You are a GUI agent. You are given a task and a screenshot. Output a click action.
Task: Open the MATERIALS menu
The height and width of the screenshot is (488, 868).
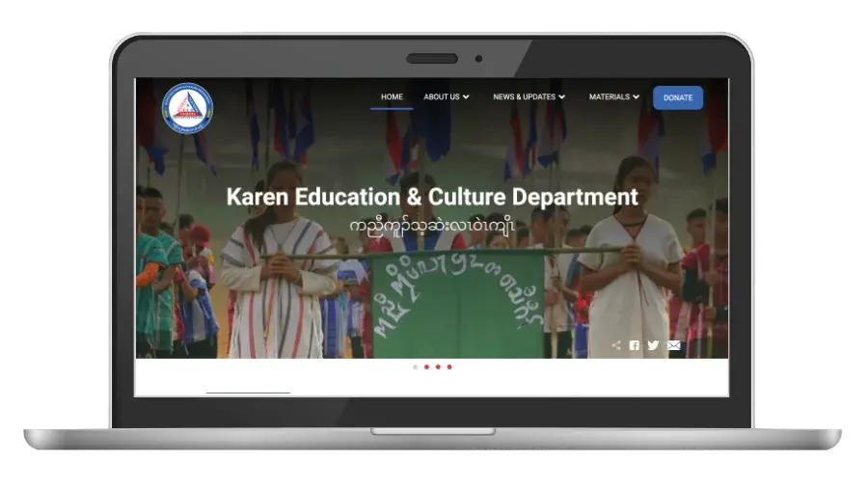(614, 96)
